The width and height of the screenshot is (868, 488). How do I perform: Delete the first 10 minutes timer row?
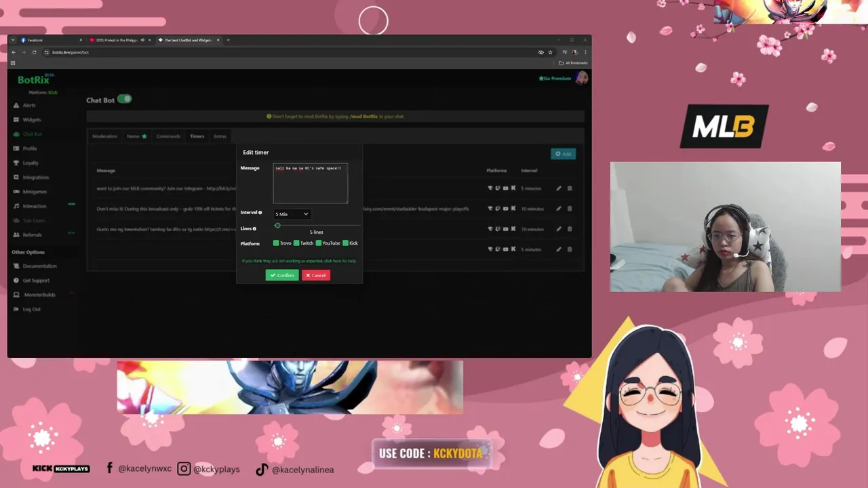click(570, 209)
